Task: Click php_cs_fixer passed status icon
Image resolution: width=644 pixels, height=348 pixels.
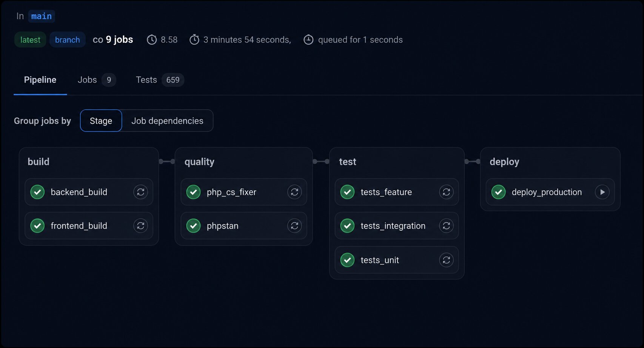Action: click(193, 192)
